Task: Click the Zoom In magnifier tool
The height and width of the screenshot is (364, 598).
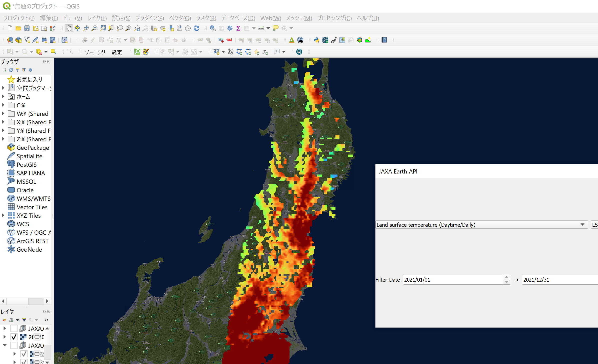Action: [x=86, y=28]
